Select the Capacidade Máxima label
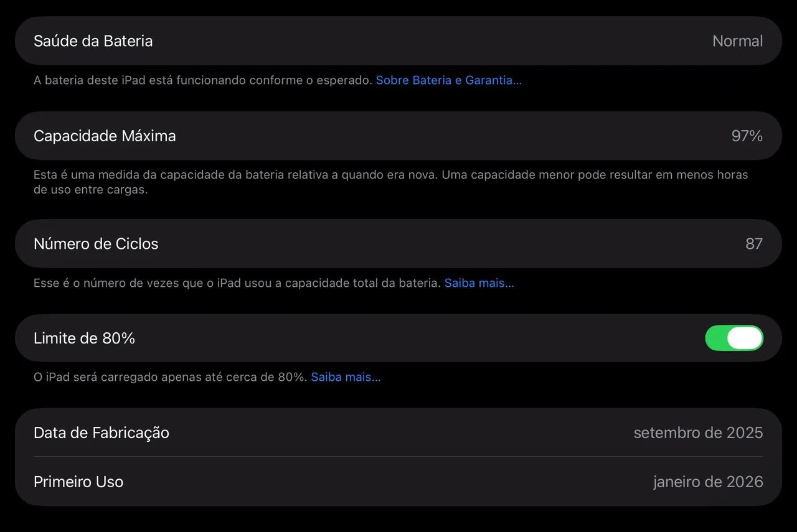The width and height of the screenshot is (797, 532). (x=105, y=136)
